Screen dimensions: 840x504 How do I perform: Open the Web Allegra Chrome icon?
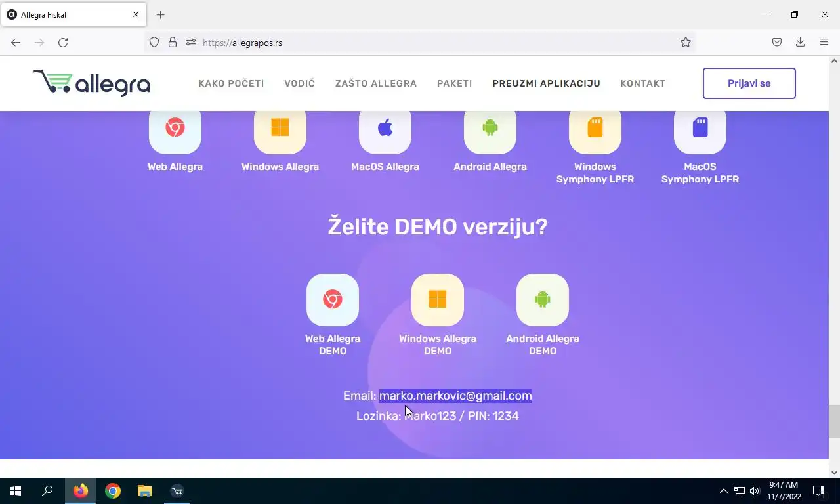point(175,128)
